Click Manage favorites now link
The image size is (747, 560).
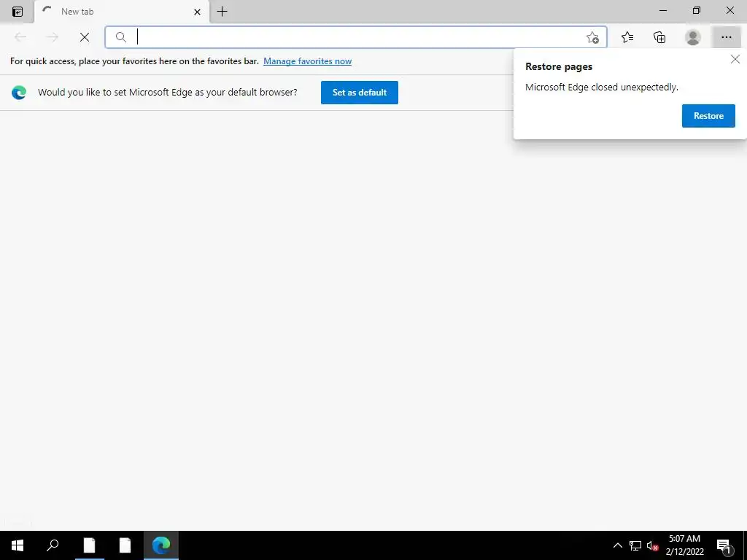tap(307, 61)
